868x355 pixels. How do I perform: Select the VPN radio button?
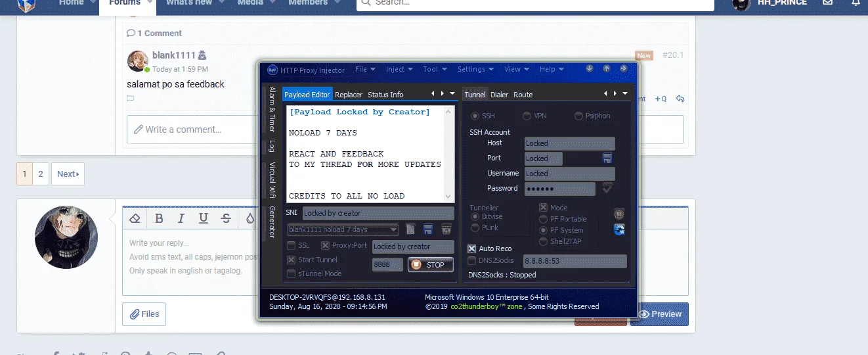527,116
